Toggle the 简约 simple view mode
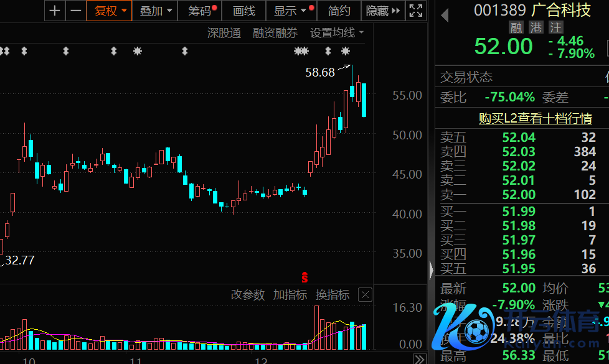The width and height of the screenshot is (609, 364). pos(339,11)
